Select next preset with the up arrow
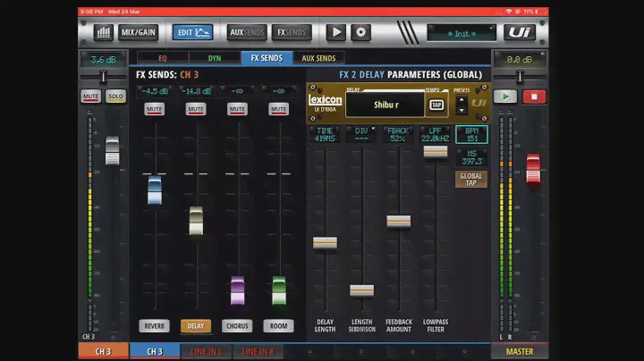644x361 pixels. pyautogui.click(x=462, y=99)
